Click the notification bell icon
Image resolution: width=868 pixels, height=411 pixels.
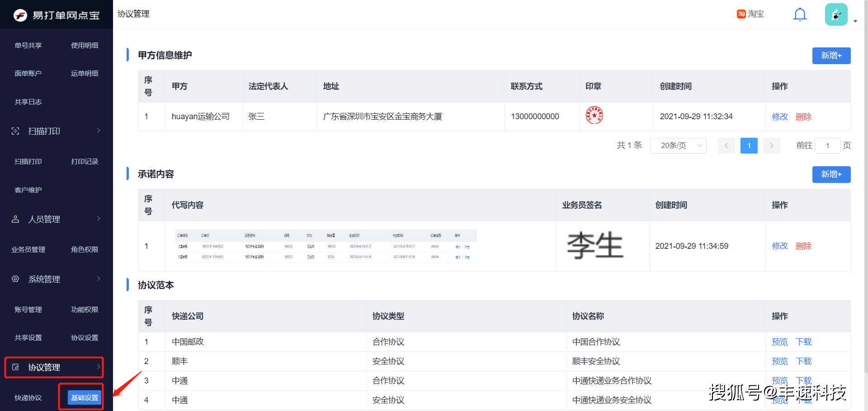(x=800, y=14)
